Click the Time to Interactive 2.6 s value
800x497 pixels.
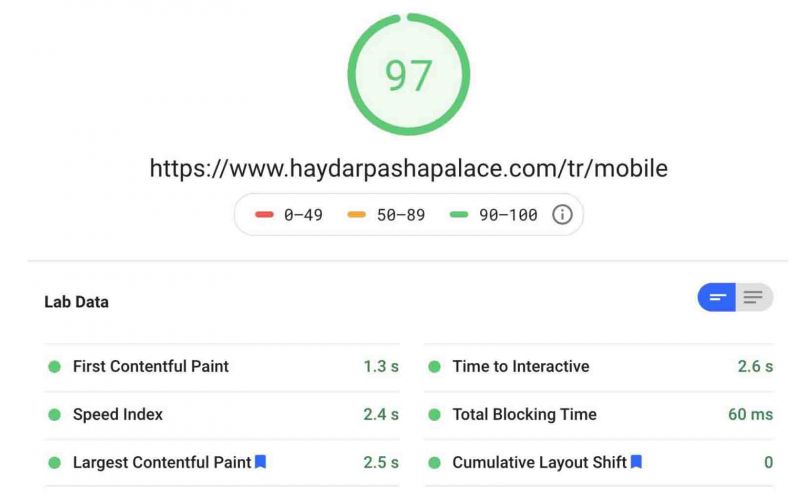[x=755, y=366]
